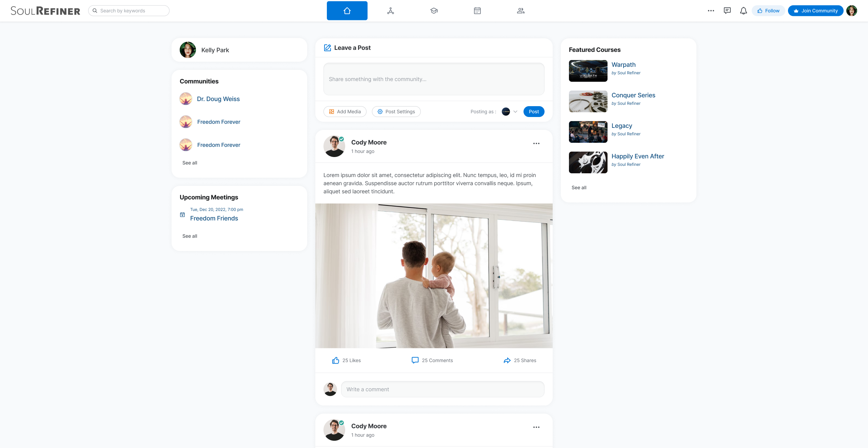Open the Conquer Series course title

point(633,95)
